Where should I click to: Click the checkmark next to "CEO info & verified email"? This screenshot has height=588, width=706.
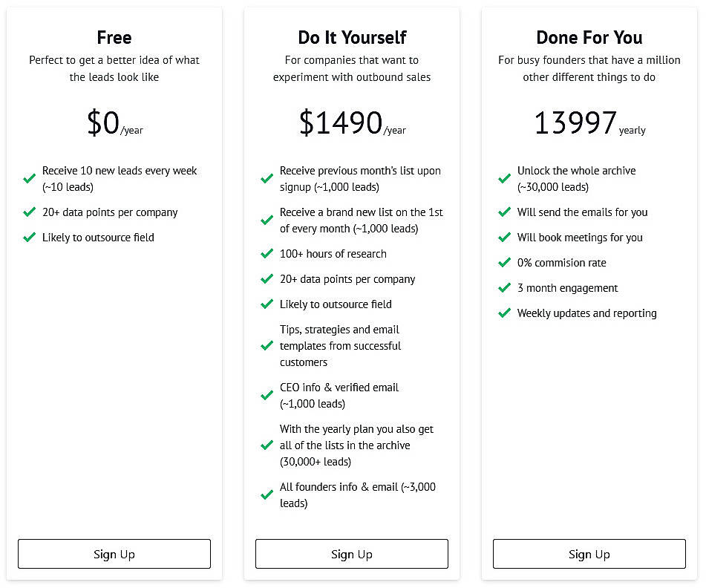tap(267, 395)
